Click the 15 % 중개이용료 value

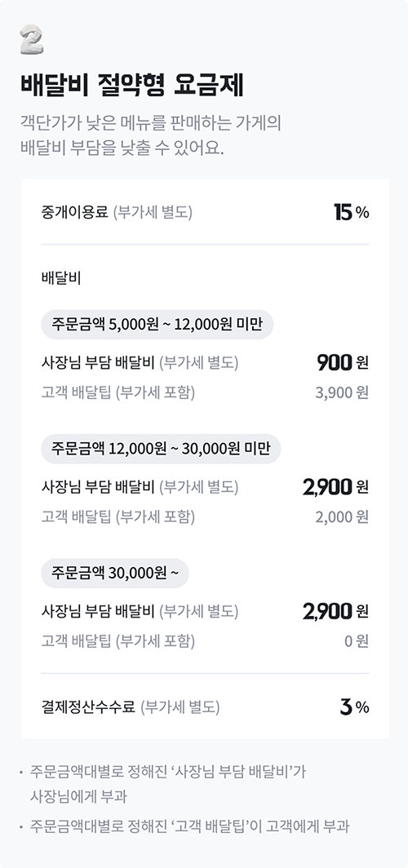(352, 213)
